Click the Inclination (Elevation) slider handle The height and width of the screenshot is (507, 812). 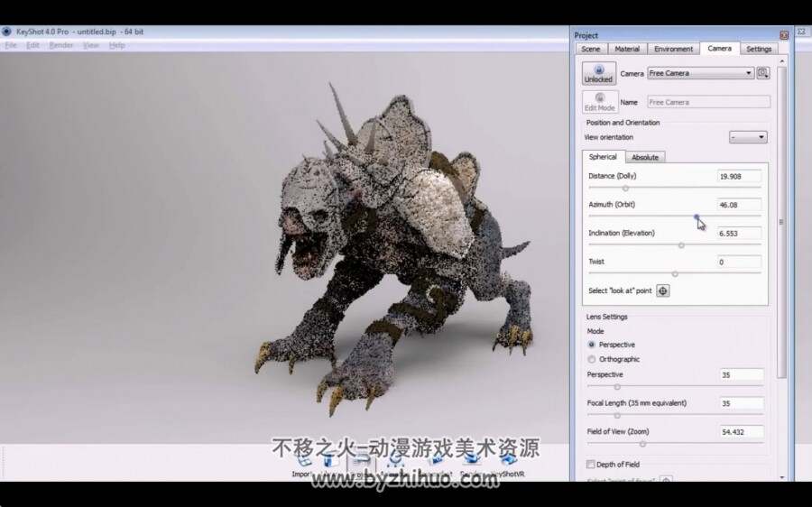(681, 245)
